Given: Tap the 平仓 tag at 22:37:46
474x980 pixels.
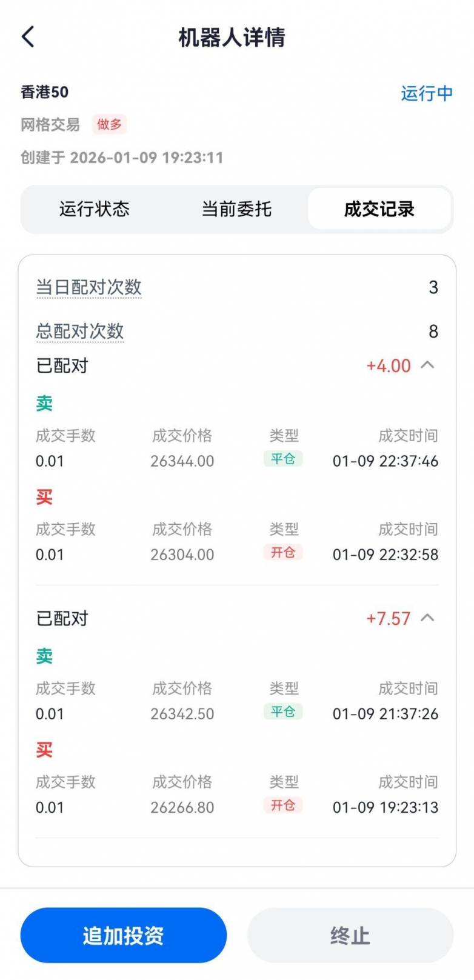Looking at the screenshot, I should coord(283,459).
